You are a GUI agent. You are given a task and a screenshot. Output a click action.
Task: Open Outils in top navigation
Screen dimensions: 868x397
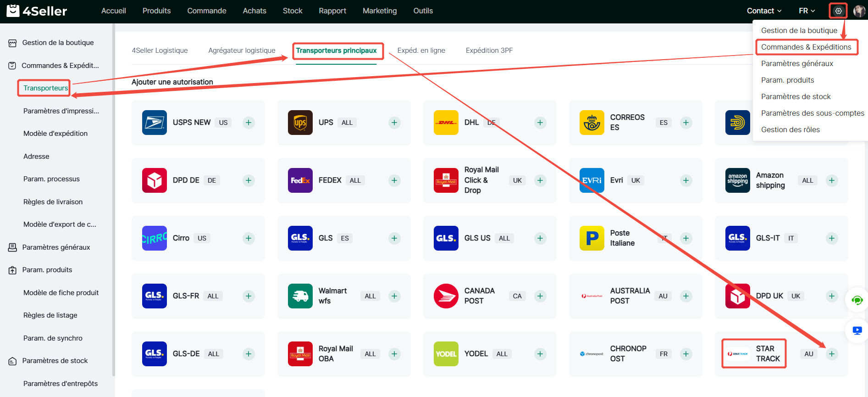[423, 11]
